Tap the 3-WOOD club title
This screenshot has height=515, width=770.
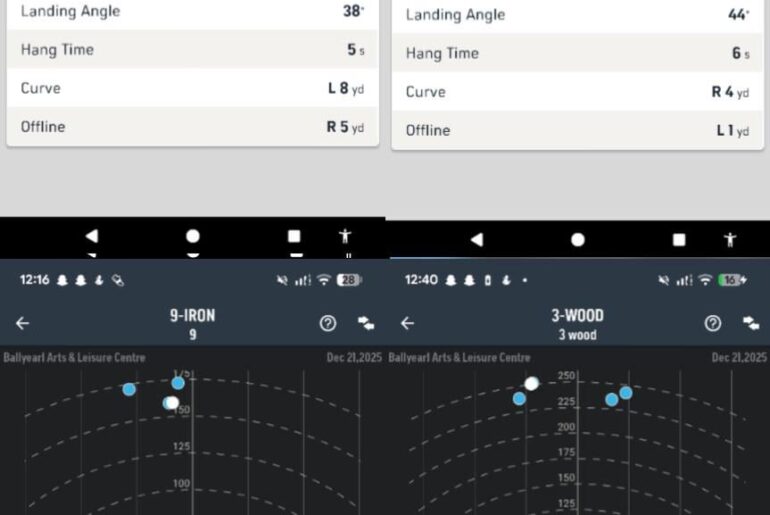(577, 316)
